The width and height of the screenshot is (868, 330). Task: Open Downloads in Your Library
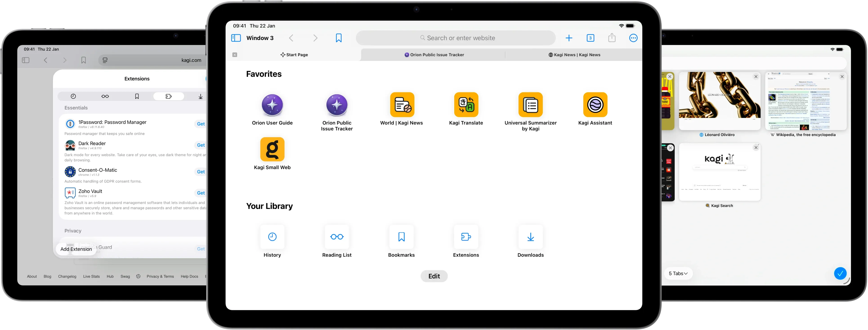coord(530,237)
